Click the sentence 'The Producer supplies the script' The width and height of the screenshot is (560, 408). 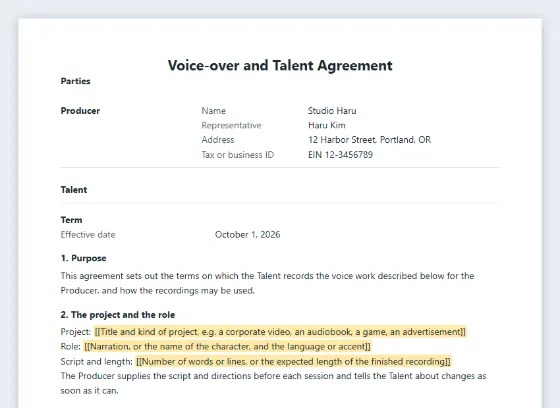(x=273, y=383)
